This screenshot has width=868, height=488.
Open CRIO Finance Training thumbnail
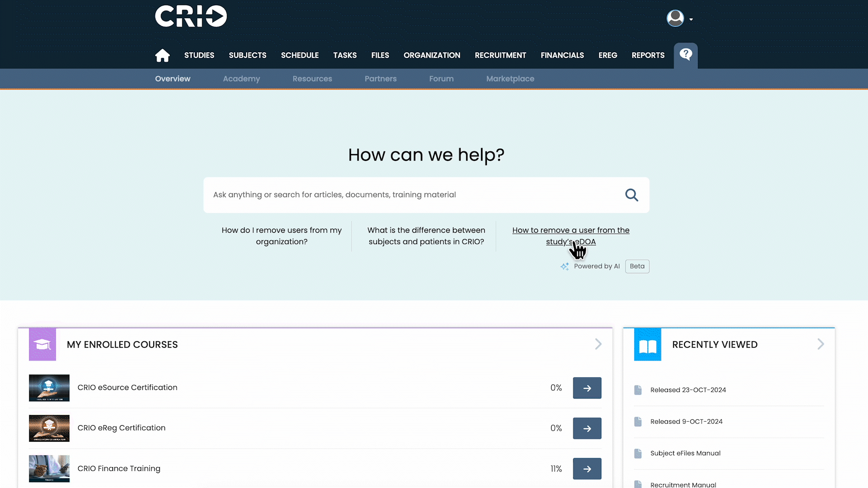pyautogui.click(x=49, y=469)
